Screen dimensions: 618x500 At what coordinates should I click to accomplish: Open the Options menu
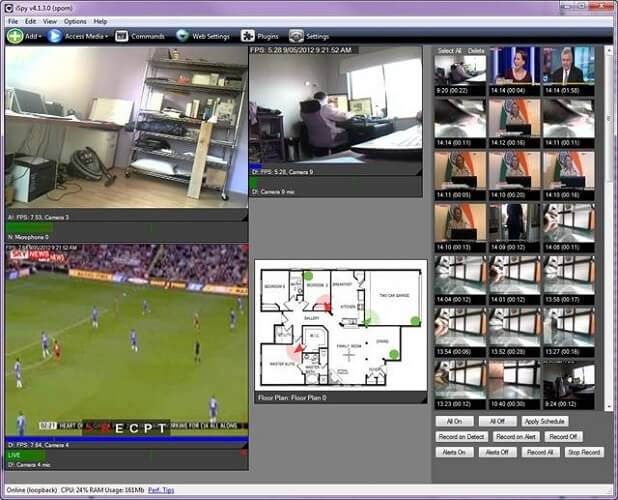tap(75, 21)
